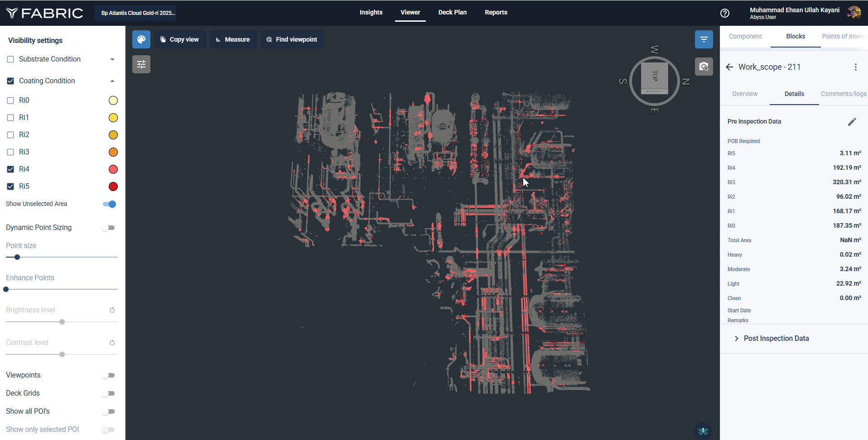Enable the Deck Grids toggle
This screenshot has width=868, height=440.
point(109,393)
